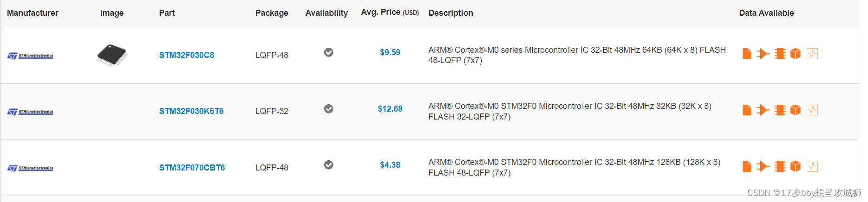Open the STM32F030K6T6 part link
This screenshot has width=868, height=202.
click(191, 111)
